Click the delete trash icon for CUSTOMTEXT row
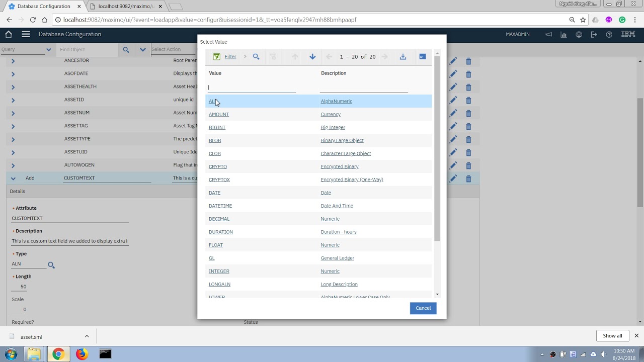Image resolution: width=644 pixels, height=362 pixels. coord(468,178)
